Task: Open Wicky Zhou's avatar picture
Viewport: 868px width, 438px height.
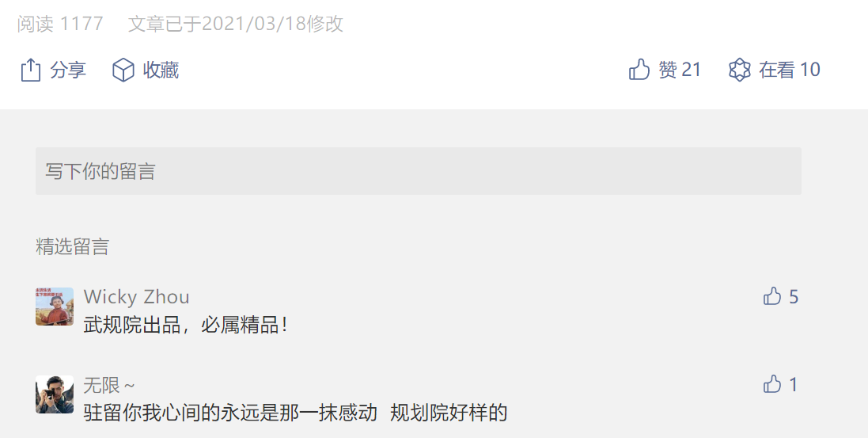Action: (55, 306)
